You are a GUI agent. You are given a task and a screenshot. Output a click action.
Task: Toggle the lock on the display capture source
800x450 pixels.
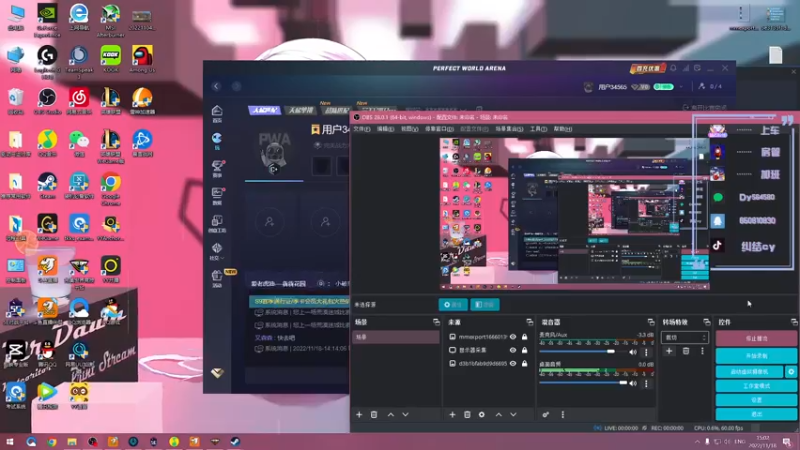[524, 350]
